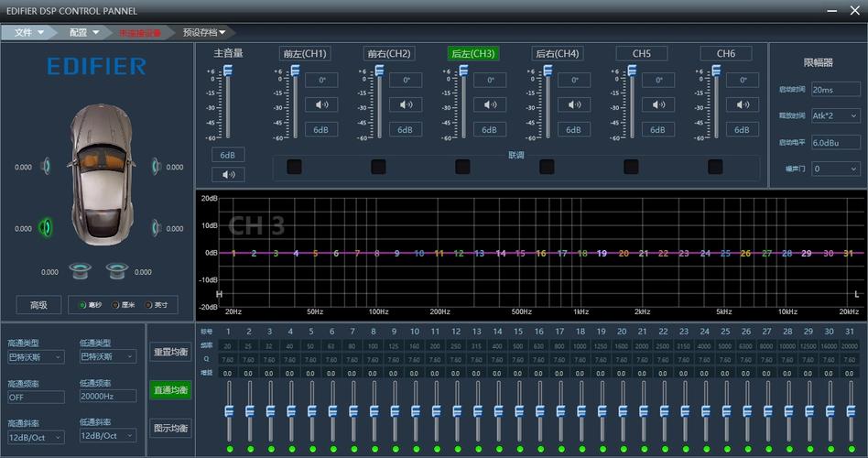Toggle the green indicator under EQ band 10
Viewport: 868px width, 458px height.
click(x=417, y=449)
